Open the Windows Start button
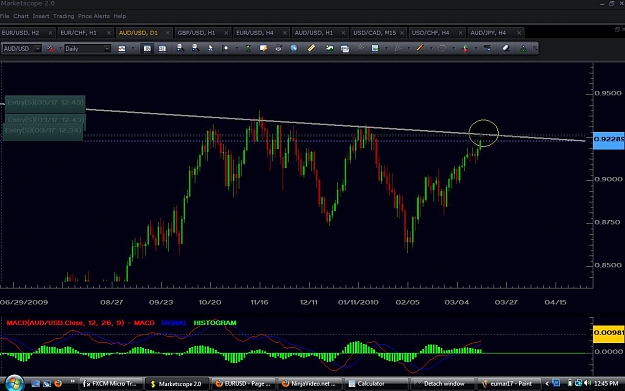Screen dimensions: 625x391 14,383
